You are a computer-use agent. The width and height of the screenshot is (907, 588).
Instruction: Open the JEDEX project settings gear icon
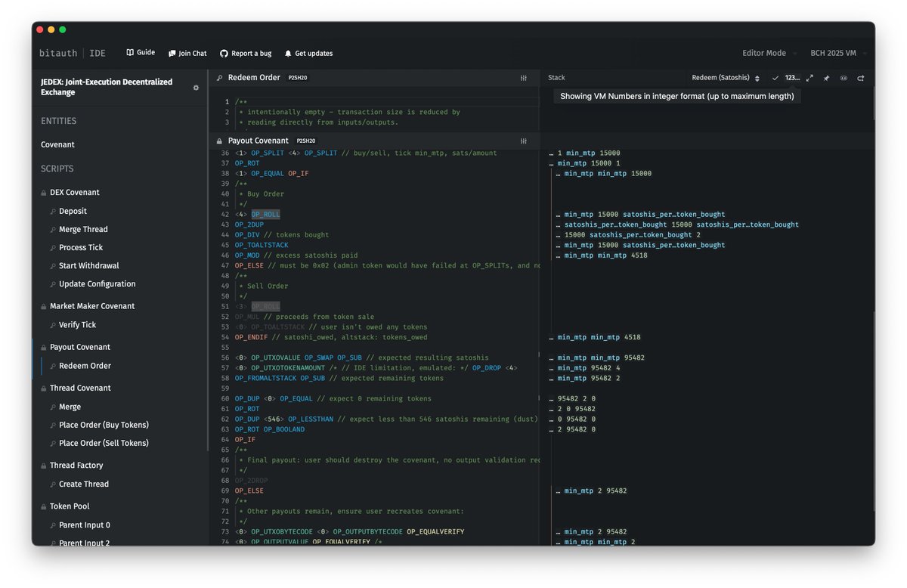point(196,88)
